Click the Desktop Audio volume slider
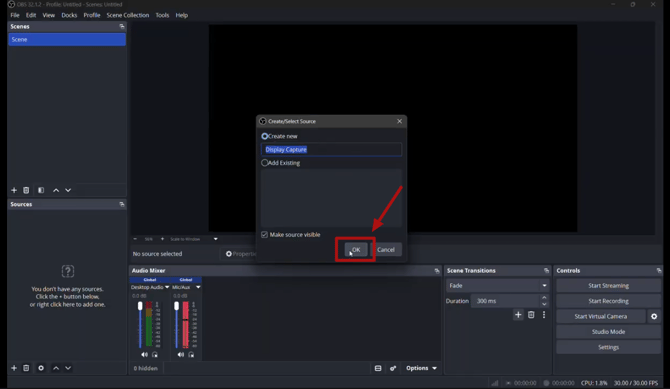The height and width of the screenshot is (389, 670). click(x=140, y=324)
